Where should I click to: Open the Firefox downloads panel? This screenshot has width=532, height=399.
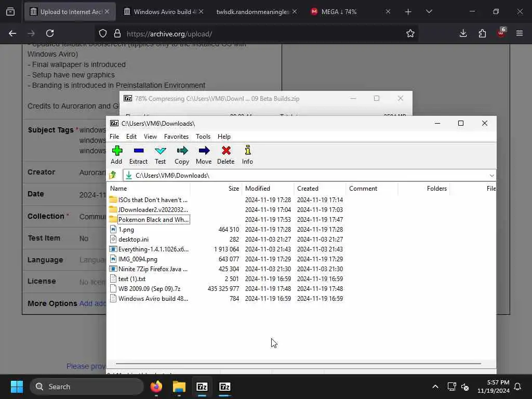(463, 34)
